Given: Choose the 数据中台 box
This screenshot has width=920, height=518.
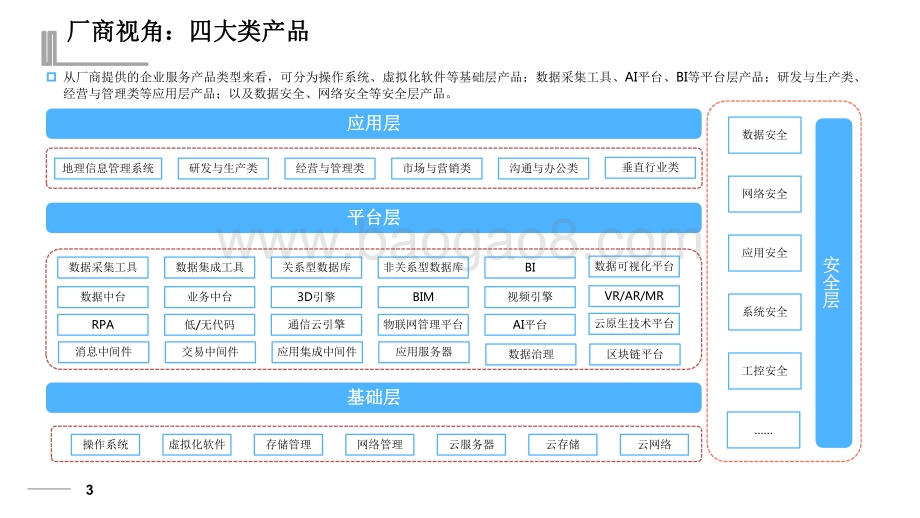Looking at the screenshot, I should pos(103,297).
